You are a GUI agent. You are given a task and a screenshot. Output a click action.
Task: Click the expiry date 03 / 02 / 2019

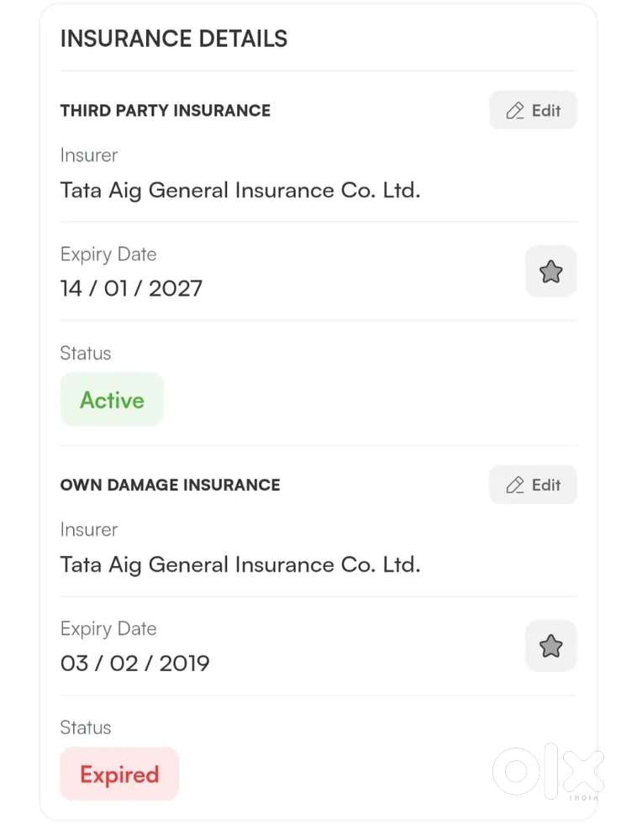(x=134, y=664)
